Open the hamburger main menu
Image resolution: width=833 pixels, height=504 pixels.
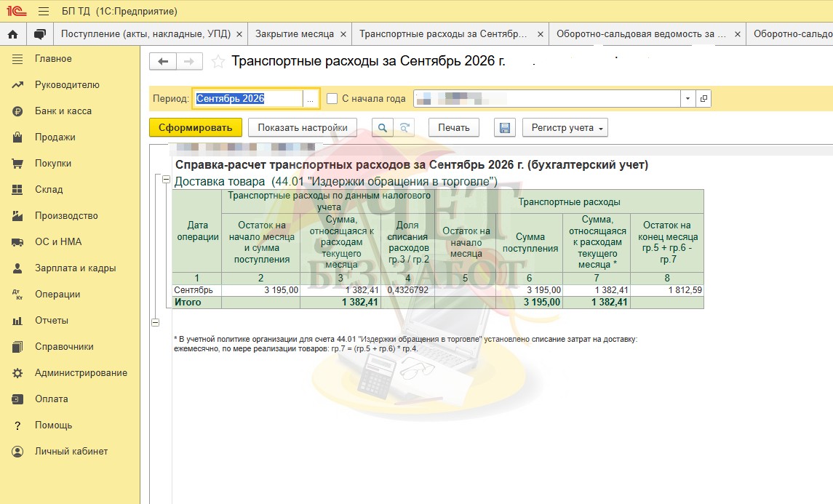(44, 11)
